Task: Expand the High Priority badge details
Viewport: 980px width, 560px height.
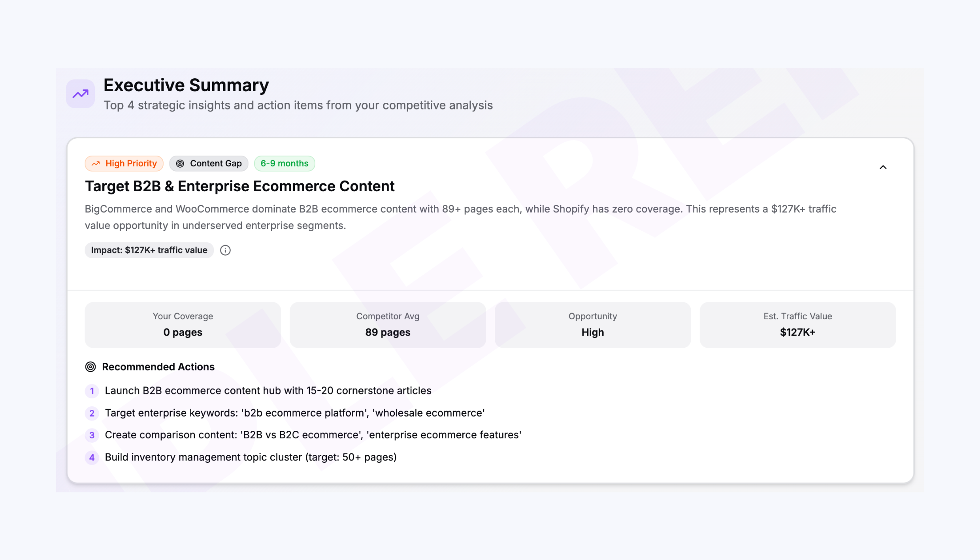Action: coord(124,163)
